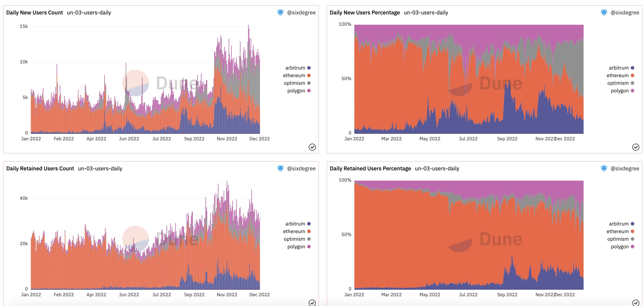Open the Daily Retained Users Percentage chart title
The width and height of the screenshot is (644, 306).
[370, 169]
